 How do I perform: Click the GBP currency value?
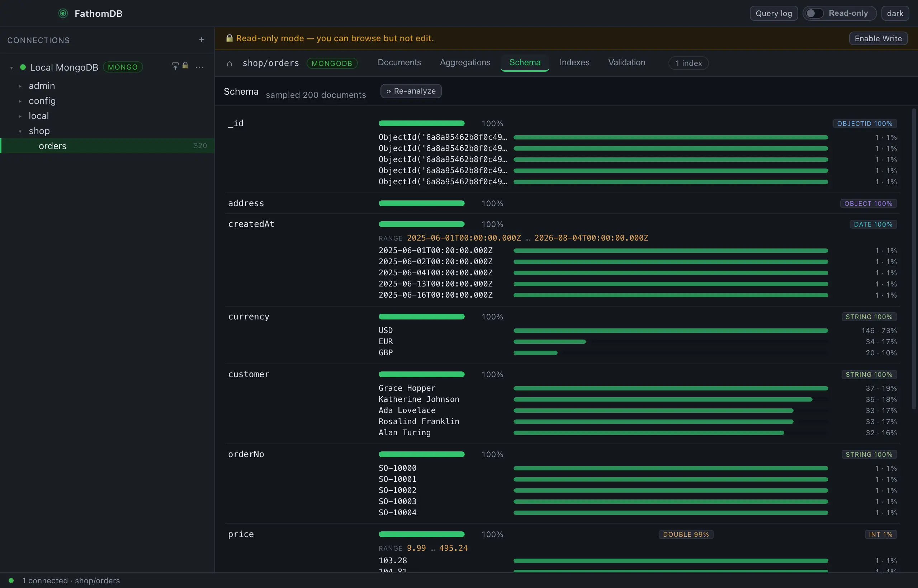(385, 352)
